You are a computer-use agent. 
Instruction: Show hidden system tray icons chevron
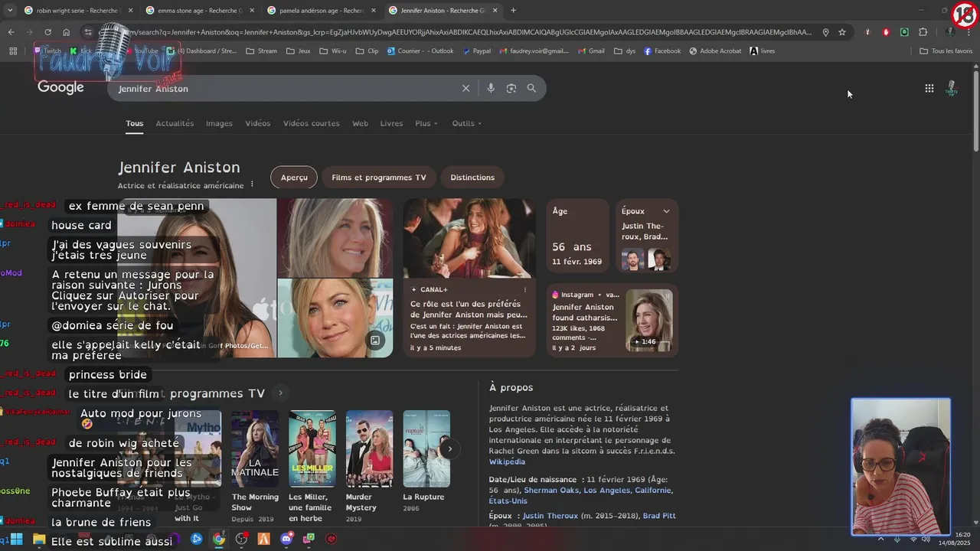[880, 539]
